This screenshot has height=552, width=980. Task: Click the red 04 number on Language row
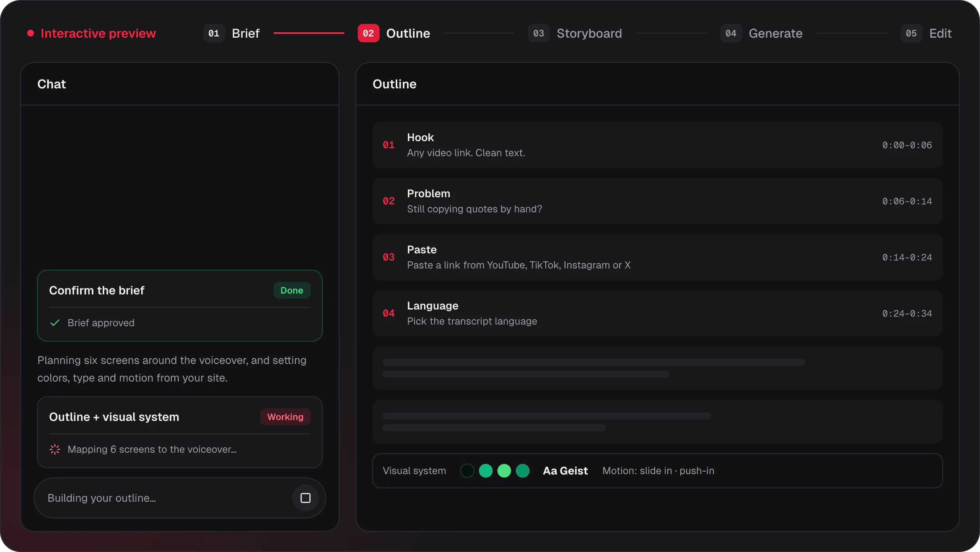(x=389, y=313)
